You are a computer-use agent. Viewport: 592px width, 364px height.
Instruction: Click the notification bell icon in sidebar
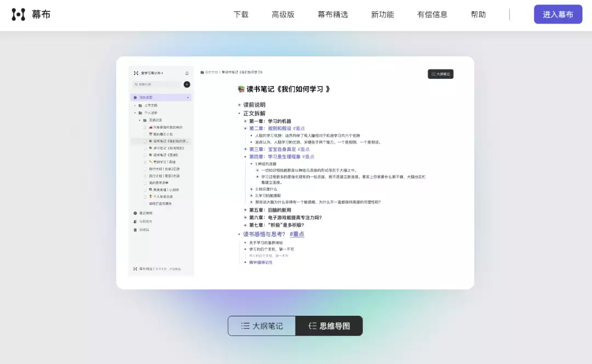pyautogui.click(x=187, y=73)
